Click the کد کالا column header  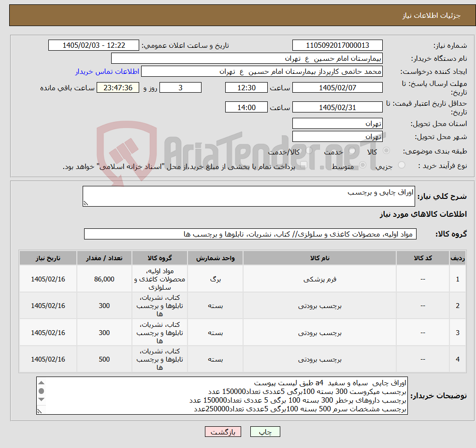tap(422, 258)
